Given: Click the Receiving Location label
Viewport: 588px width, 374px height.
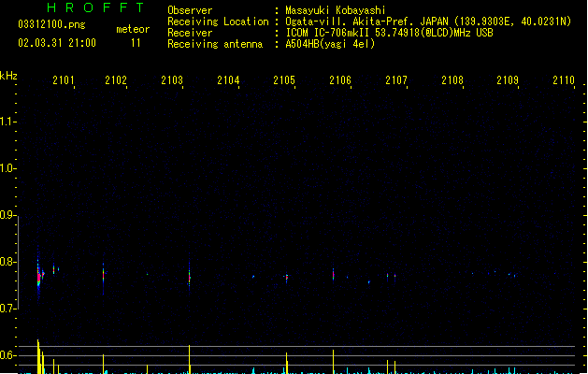Looking at the screenshot, I should point(218,22).
